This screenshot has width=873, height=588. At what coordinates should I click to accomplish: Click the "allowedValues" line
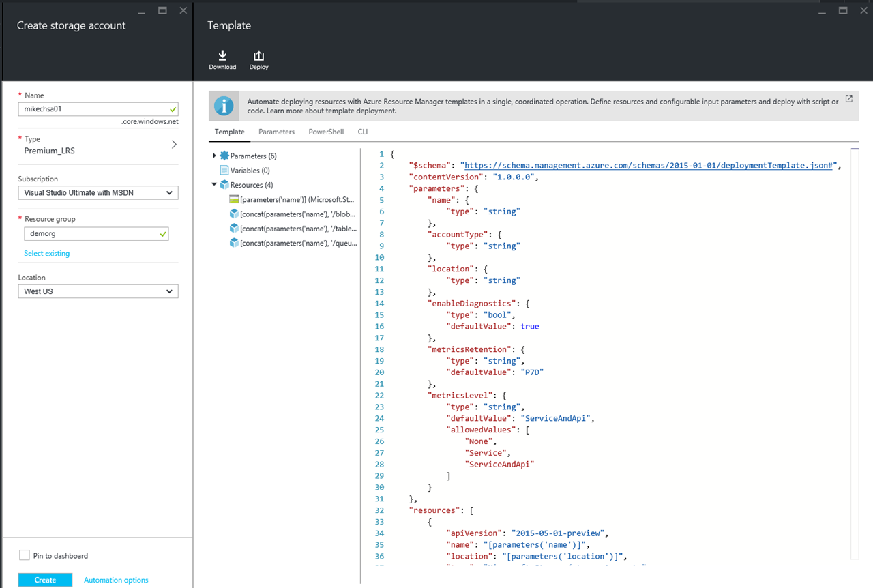pos(488,430)
